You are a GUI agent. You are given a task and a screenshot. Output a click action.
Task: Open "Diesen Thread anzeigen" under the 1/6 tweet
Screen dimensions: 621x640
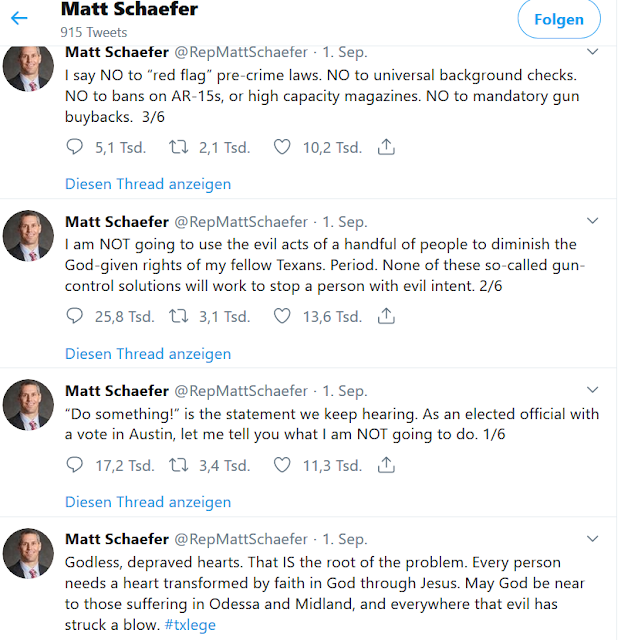[148, 502]
